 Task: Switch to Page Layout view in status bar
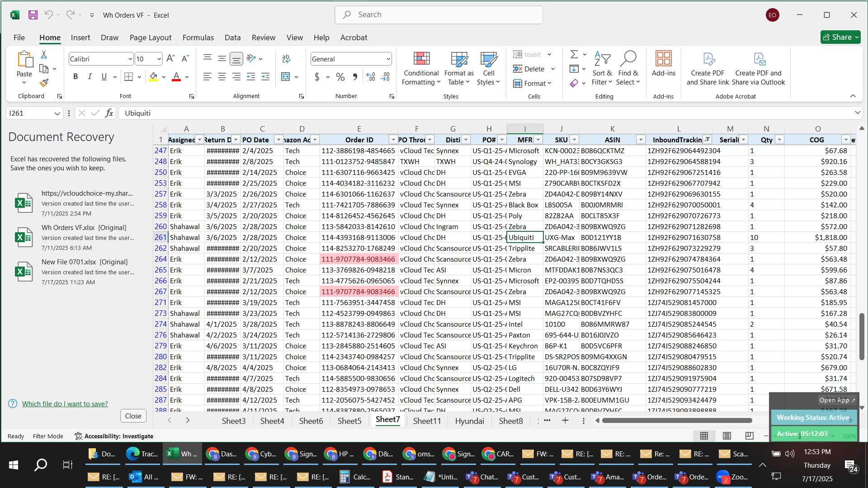tap(727, 436)
